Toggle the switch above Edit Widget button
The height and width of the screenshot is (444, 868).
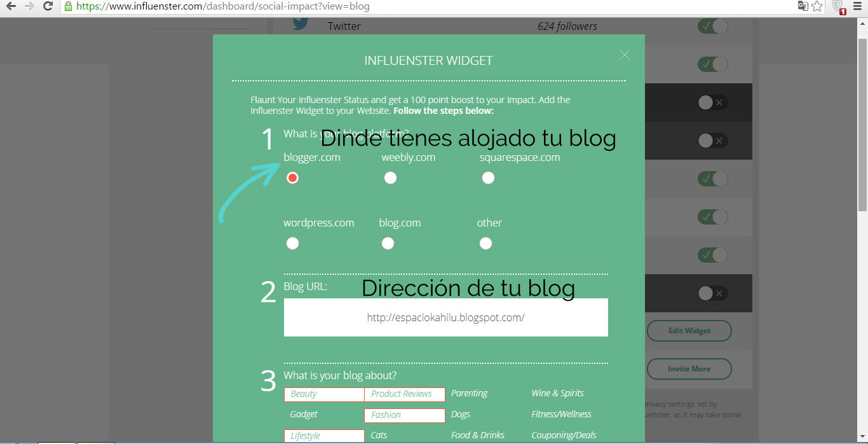712,293
